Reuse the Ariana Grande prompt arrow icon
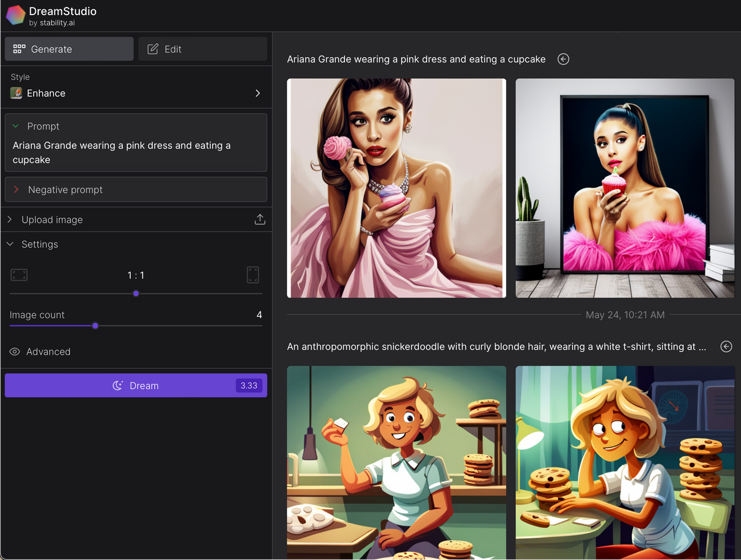The width and height of the screenshot is (741, 560). tap(563, 59)
